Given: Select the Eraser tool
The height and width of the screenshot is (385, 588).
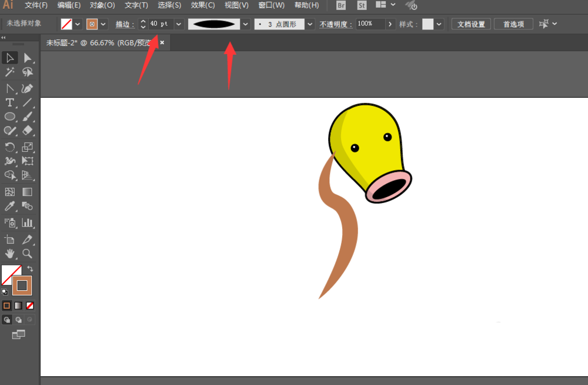Looking at the screenshot, I should pyautogui.click(x=28, y=131).
